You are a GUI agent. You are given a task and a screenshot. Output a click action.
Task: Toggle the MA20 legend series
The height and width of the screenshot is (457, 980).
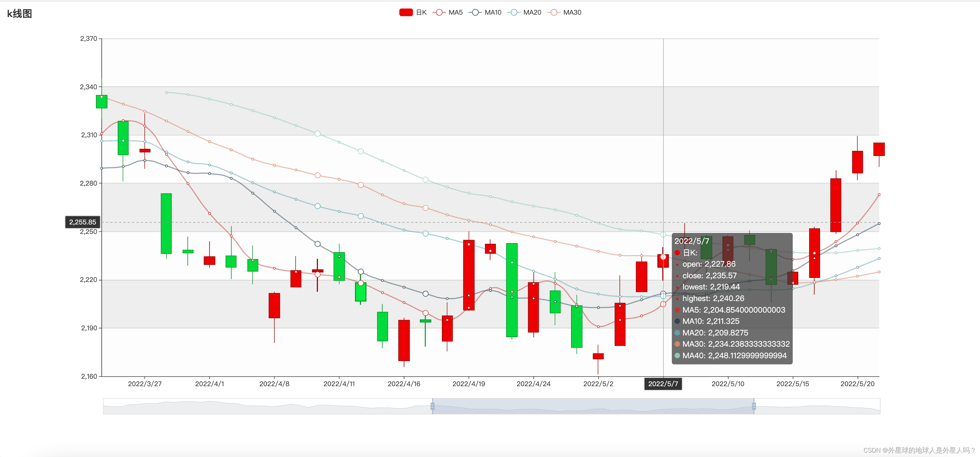click(x=524, y=13)
